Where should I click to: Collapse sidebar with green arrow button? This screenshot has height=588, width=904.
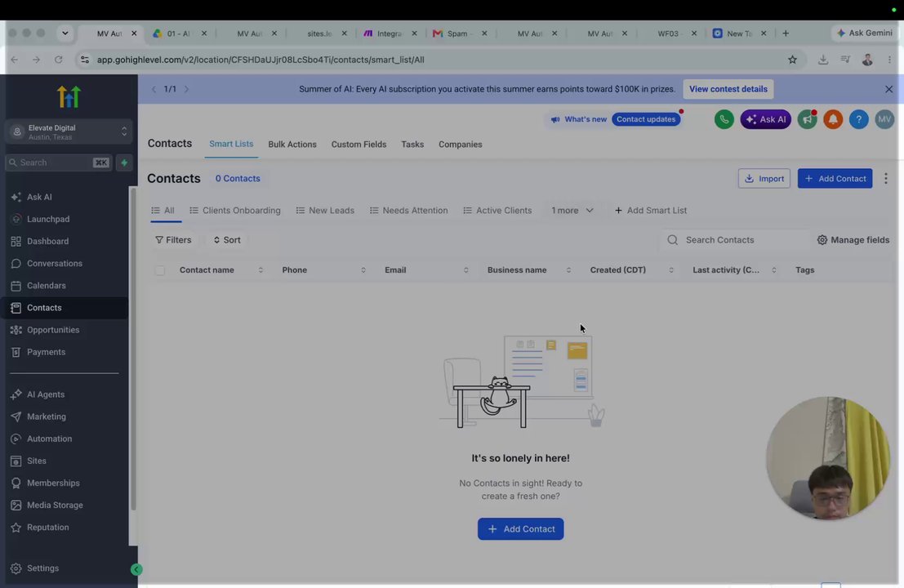(136, 569)
